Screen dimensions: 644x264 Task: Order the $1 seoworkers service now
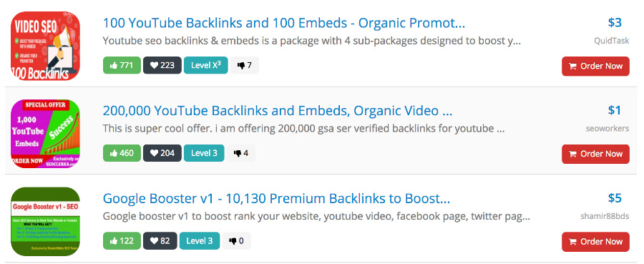(x=595, y=154)
